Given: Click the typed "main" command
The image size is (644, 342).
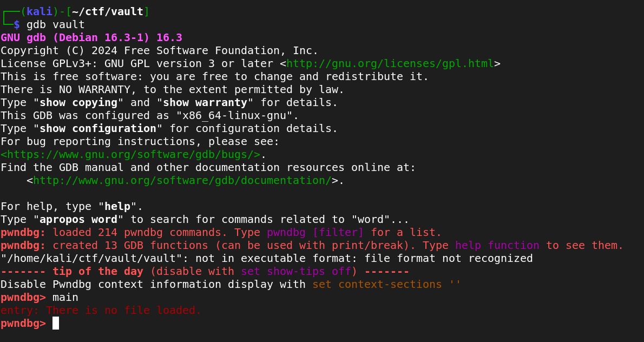Looking at the screenshot, I should coord(65,297).
